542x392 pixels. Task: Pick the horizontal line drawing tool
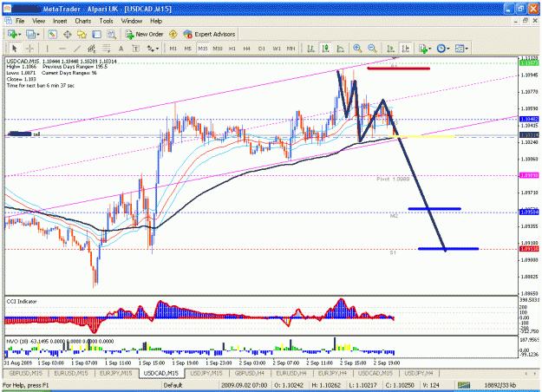pos(62,49)
